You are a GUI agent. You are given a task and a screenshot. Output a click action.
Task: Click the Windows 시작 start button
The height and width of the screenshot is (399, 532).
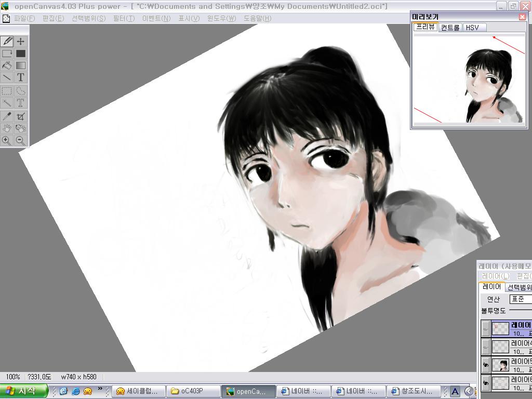pos(24,391)
